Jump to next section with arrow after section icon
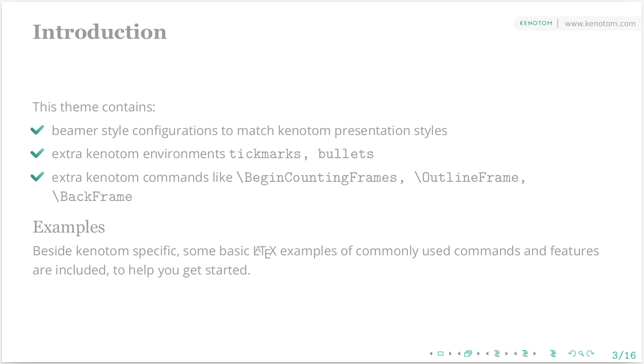The image size is (644, 364). [x=535, y=354]
